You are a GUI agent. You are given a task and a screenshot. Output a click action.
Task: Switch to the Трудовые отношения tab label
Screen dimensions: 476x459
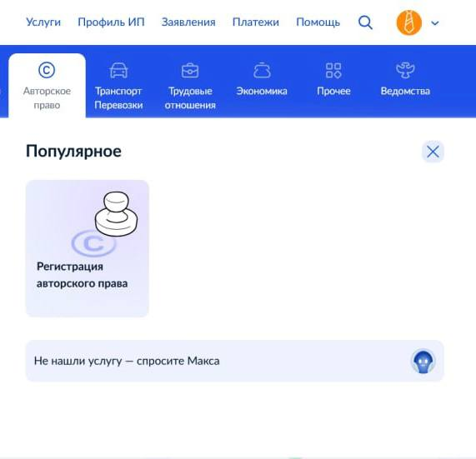[x=190, y=98]
